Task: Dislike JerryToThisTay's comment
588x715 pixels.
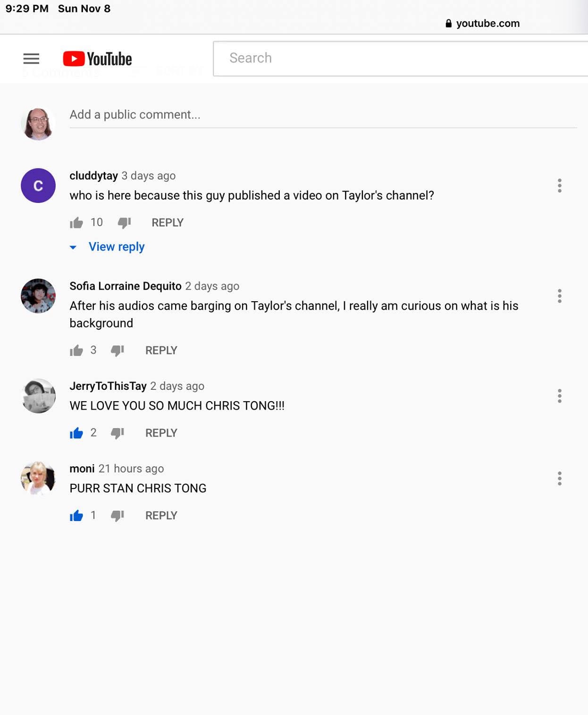Action: [118, 433]
